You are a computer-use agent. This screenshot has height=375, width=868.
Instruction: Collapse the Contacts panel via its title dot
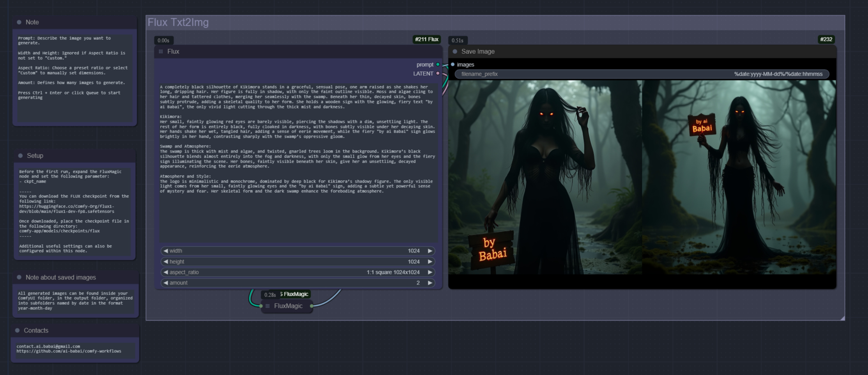tap(18, 330)
